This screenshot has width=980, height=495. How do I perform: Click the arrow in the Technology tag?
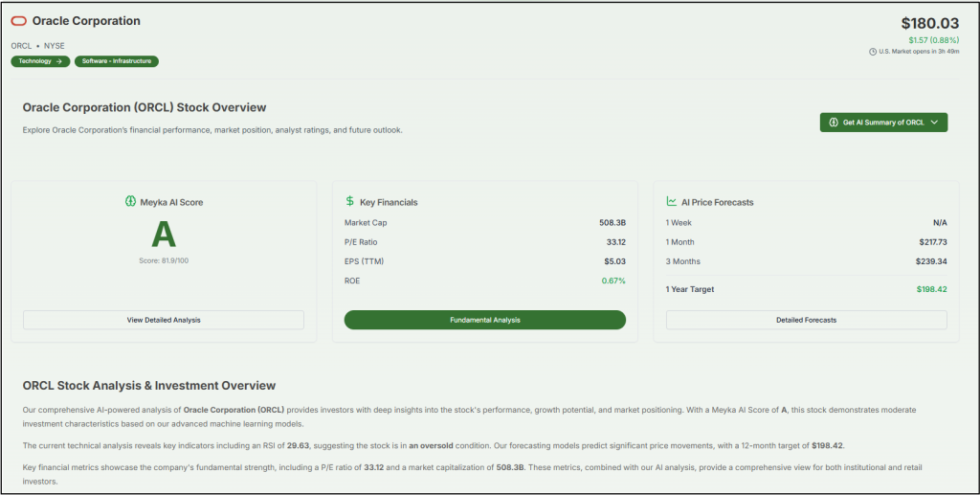[x=58, y=61]
